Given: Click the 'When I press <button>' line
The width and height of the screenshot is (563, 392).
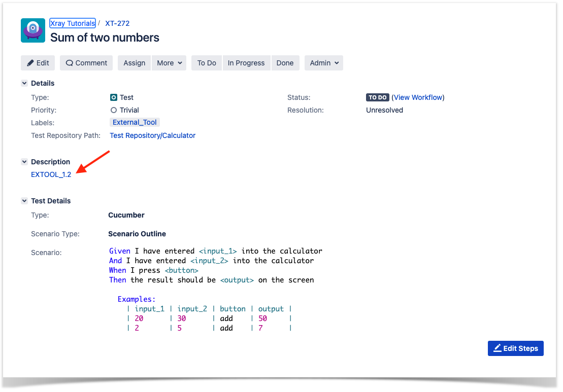Looking at the screenshot, I should (x=154, y=270).
